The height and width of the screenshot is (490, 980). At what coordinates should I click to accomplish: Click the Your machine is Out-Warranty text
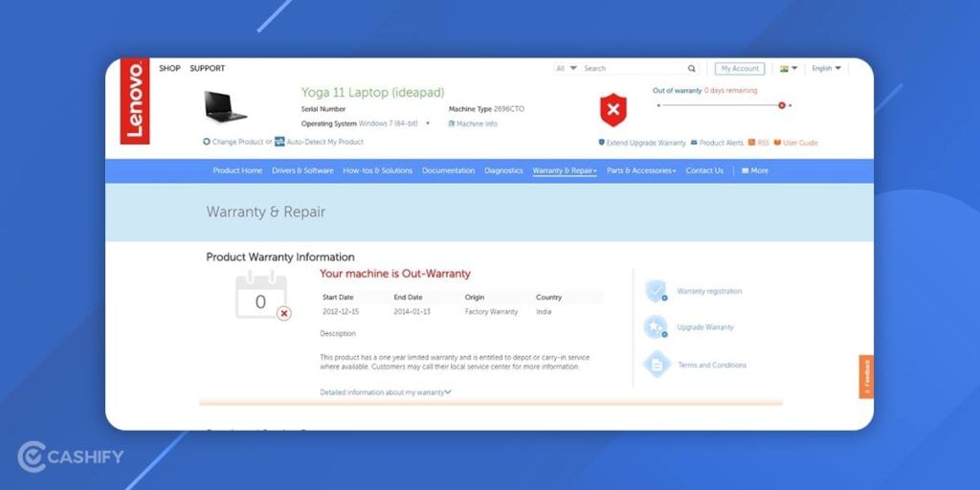point(395,274)
